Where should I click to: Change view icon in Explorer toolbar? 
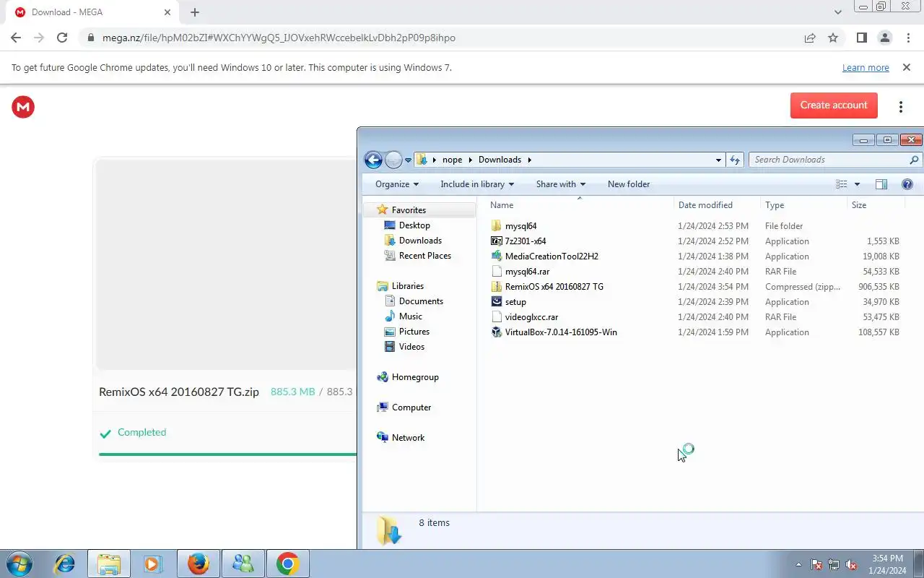pos(842,184)
